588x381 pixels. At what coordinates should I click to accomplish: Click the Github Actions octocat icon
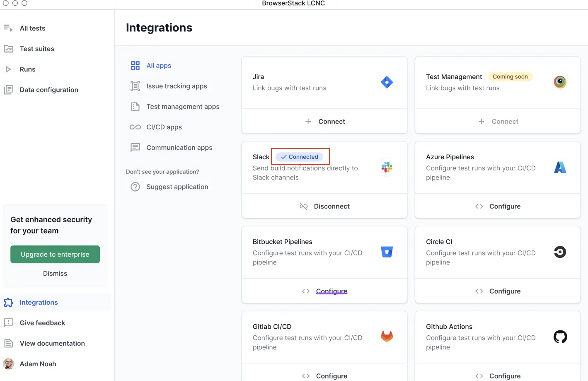pos(560,337)
